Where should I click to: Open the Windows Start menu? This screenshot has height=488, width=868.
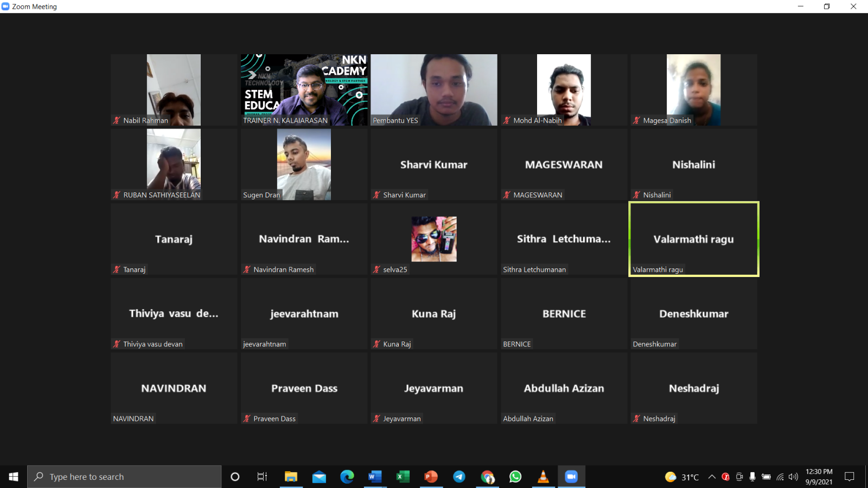14,477
